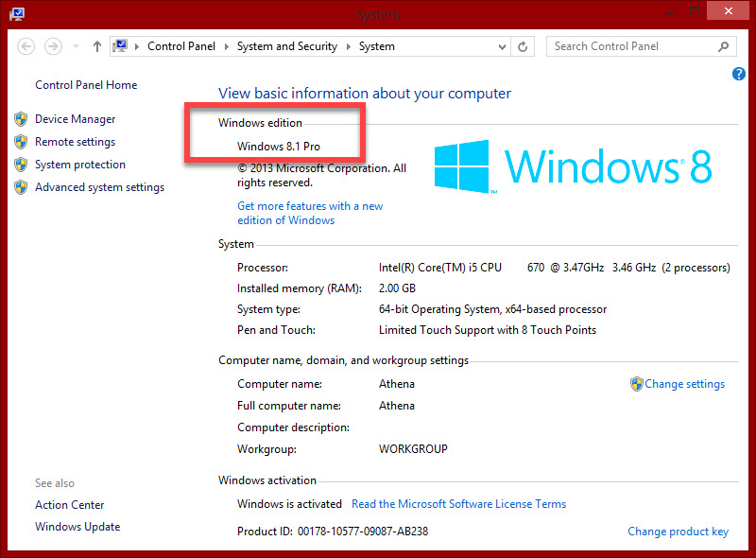The width and height of the screenshot is (756, 558).
Task: Click the shield icon beside Remote settings
Action: (21, 142)
